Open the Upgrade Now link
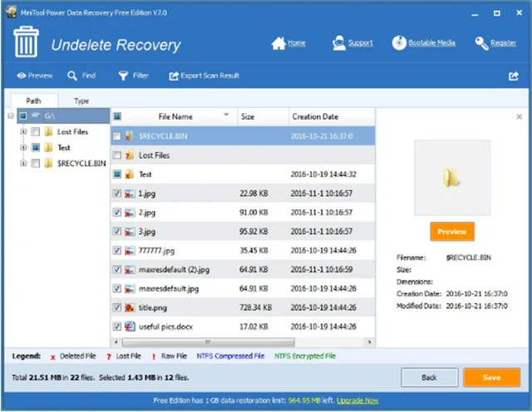The height and width of the screenshot is (412, 532). pos(357,401)
